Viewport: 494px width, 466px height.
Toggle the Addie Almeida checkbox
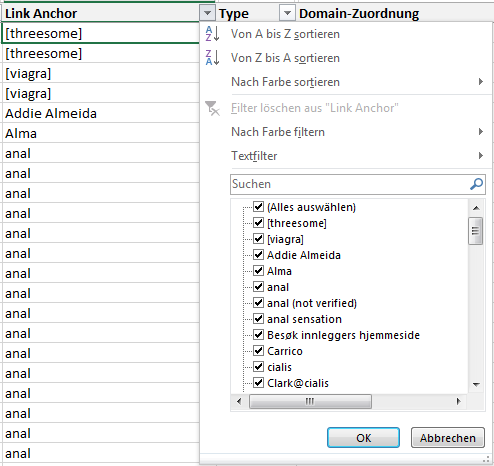tap(258, 255)
